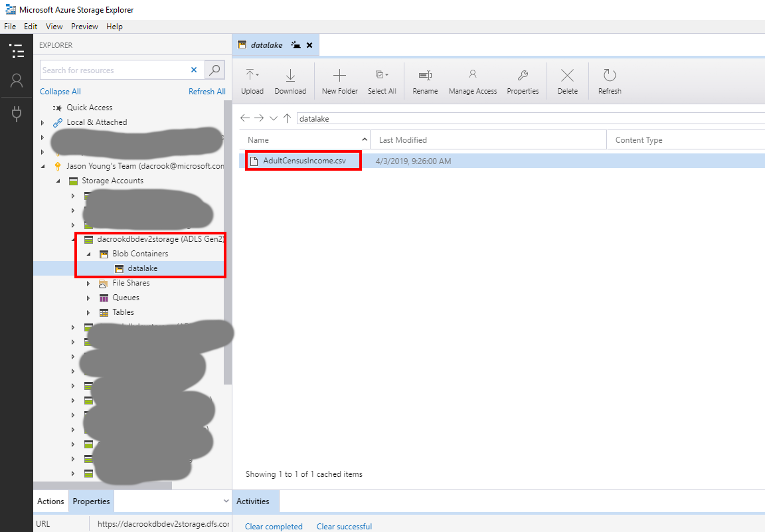Close the datalake tab

(x=309, y=45)
